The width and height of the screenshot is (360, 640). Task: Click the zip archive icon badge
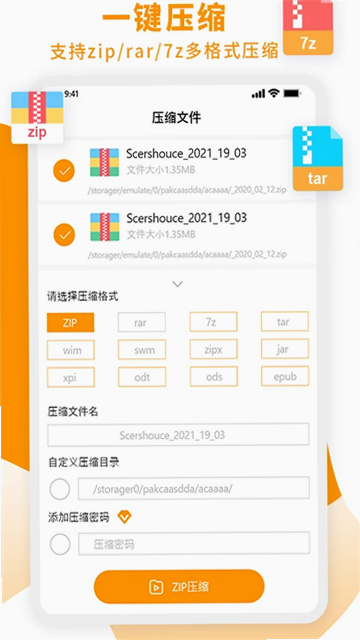[x=37, y=117]
